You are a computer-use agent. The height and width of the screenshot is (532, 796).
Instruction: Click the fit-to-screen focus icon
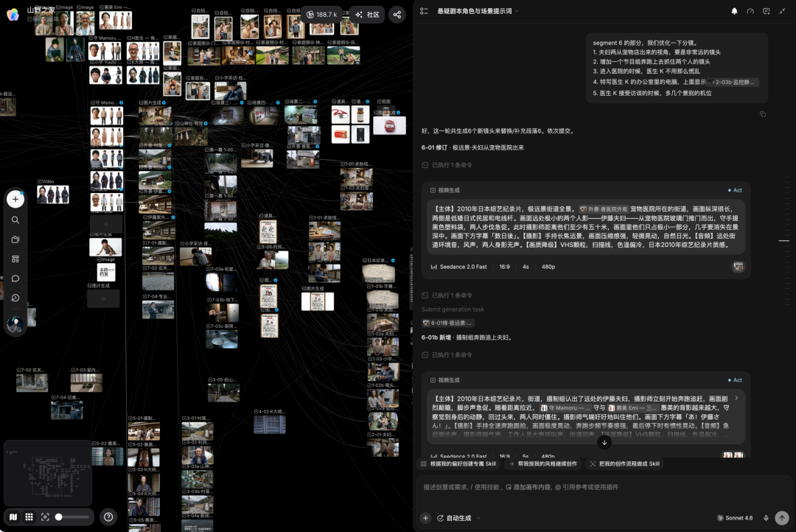45,517
